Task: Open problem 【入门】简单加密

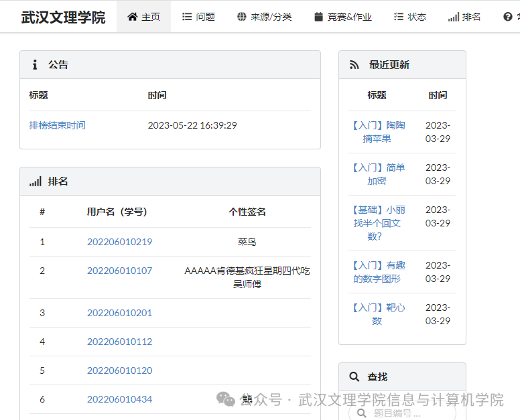Action: [x=377, y=174]
